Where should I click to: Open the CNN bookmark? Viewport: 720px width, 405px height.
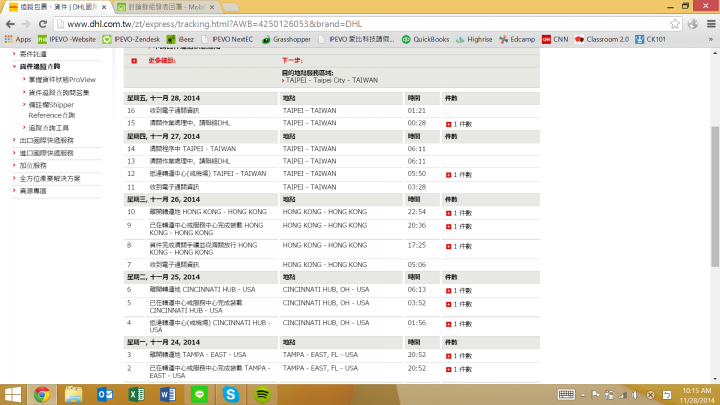click(x=555, y=39)
